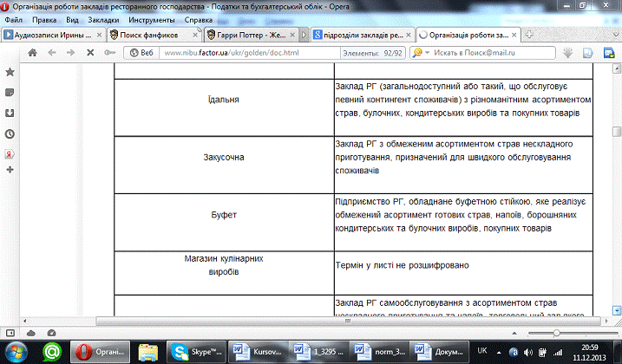Click the network signal tray icon

(x=558, y=352)
